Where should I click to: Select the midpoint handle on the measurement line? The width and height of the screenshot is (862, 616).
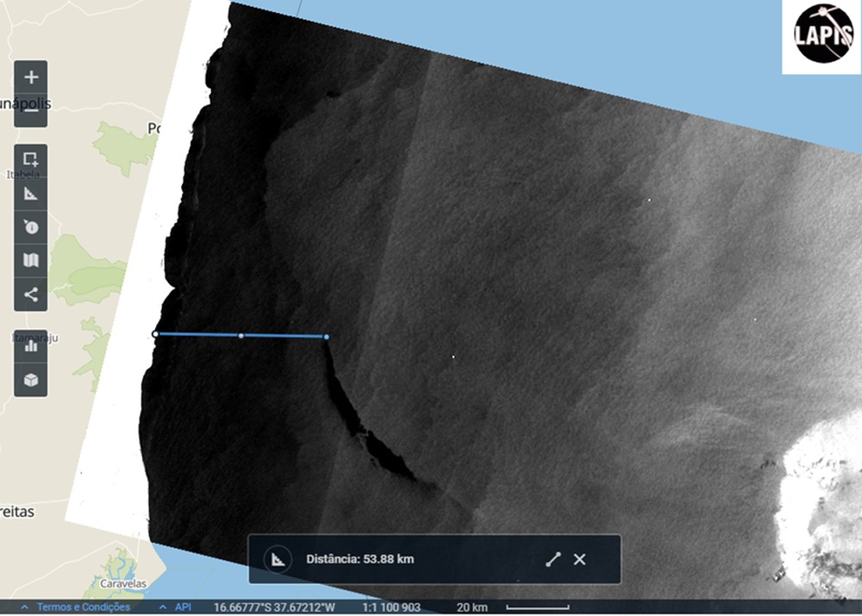240,337
